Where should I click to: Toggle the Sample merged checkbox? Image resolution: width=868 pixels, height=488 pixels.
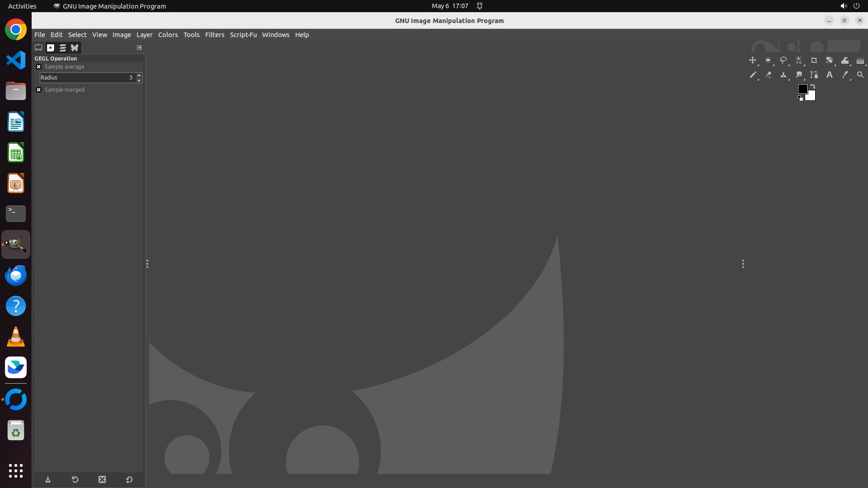(x=38, y=90)
